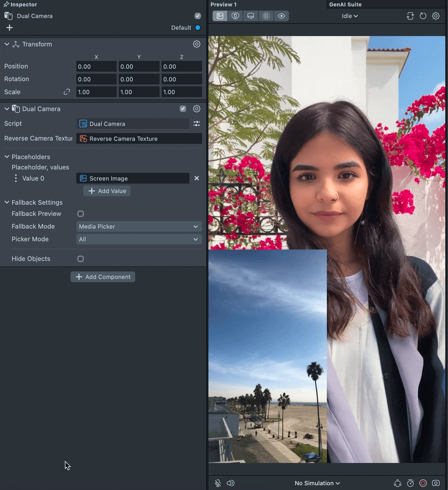Click the blue Default color dot
This screenshot has width=448, height=490.
pos(198,28)
